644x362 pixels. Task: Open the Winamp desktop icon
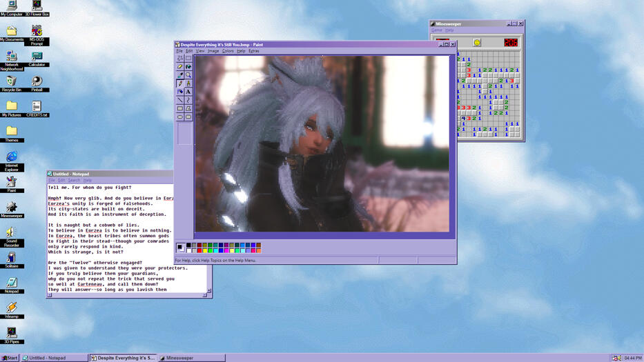pos(12,308)
